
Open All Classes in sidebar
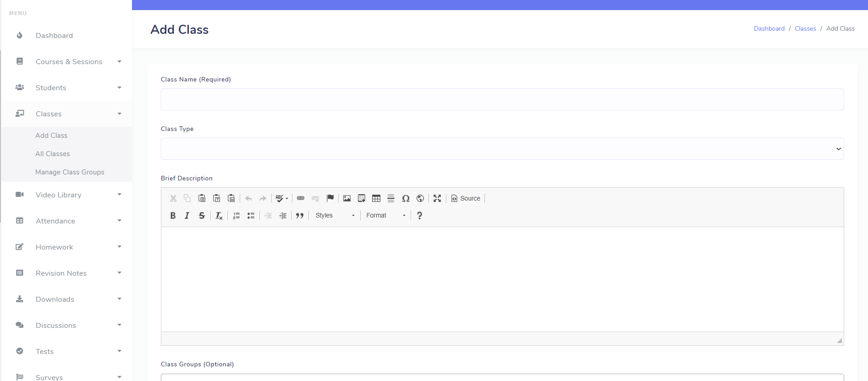click(53, 154)
